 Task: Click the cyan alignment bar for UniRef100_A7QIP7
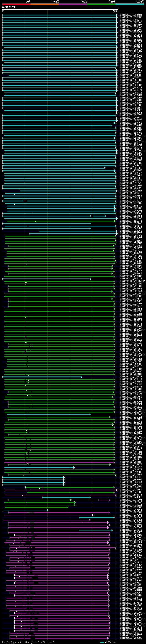61,48
